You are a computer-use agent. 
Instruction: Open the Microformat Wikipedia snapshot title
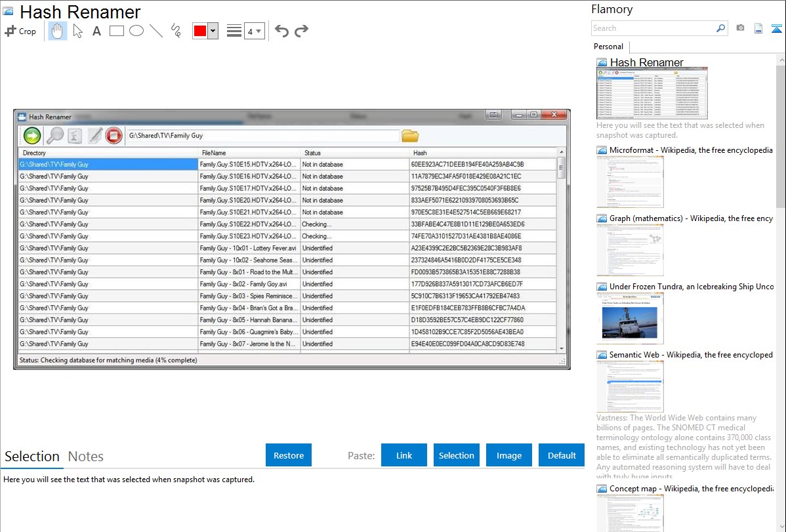(691, 150)
